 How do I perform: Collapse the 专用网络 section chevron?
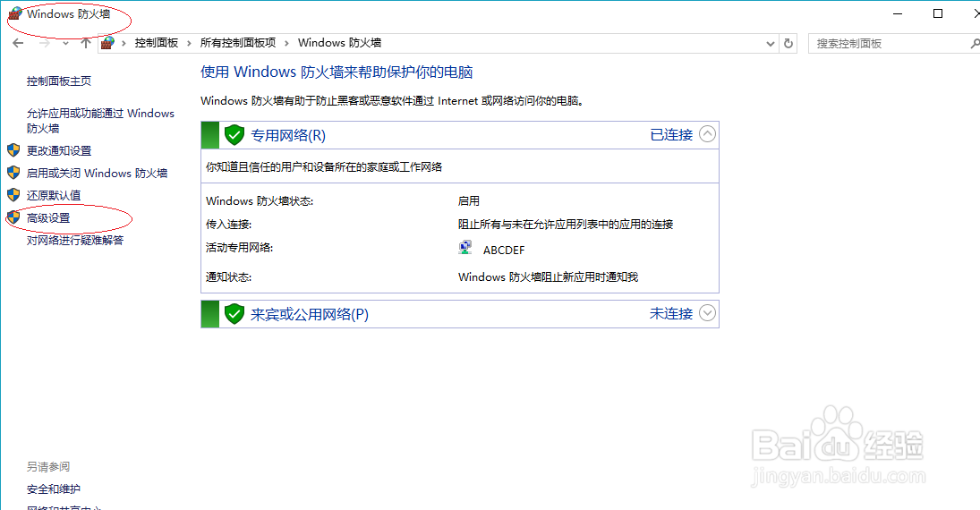tap(707, 133)
